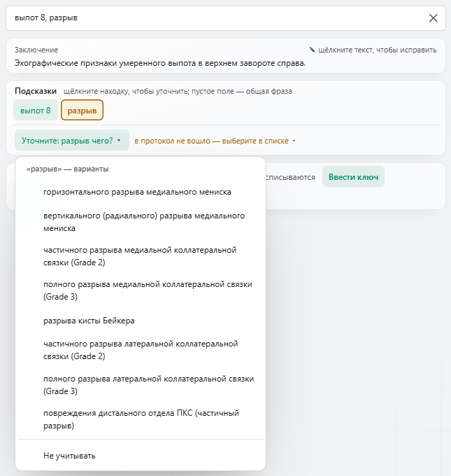Choose 'разрыва кисты Бейкера' option

click(x=141, y=321)
